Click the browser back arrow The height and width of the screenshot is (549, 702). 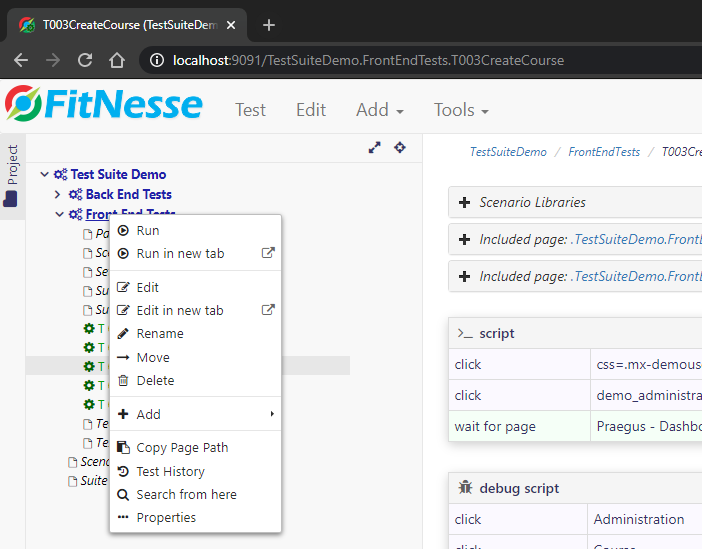21,60
